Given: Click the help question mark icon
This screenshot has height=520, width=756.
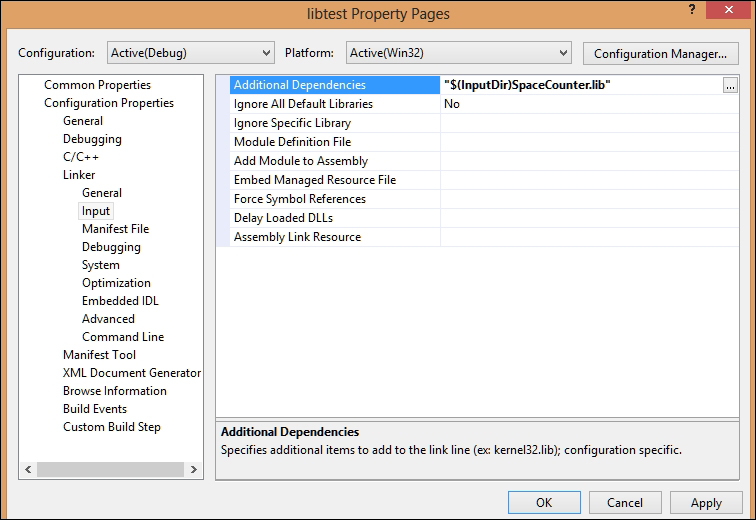Looking at the screenshot, I should tap(689, 11).
